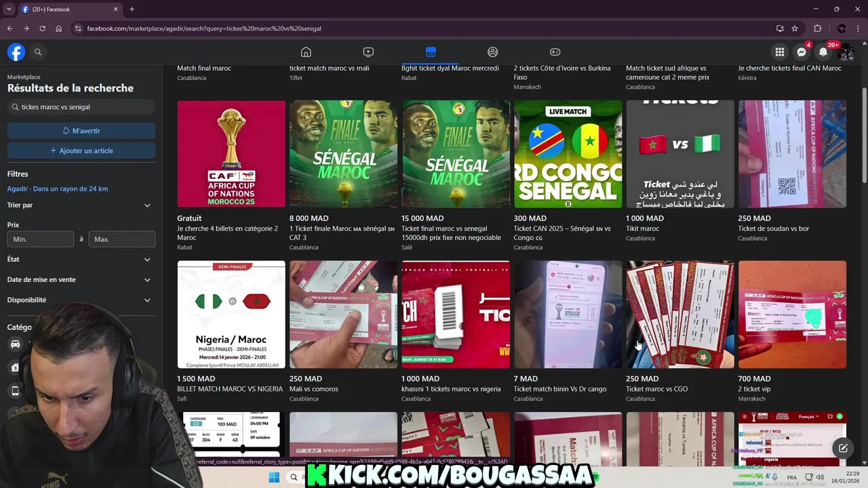Click the Min. price field
The width and height of the screenshot is (868, 488).
tap(41, 239)
